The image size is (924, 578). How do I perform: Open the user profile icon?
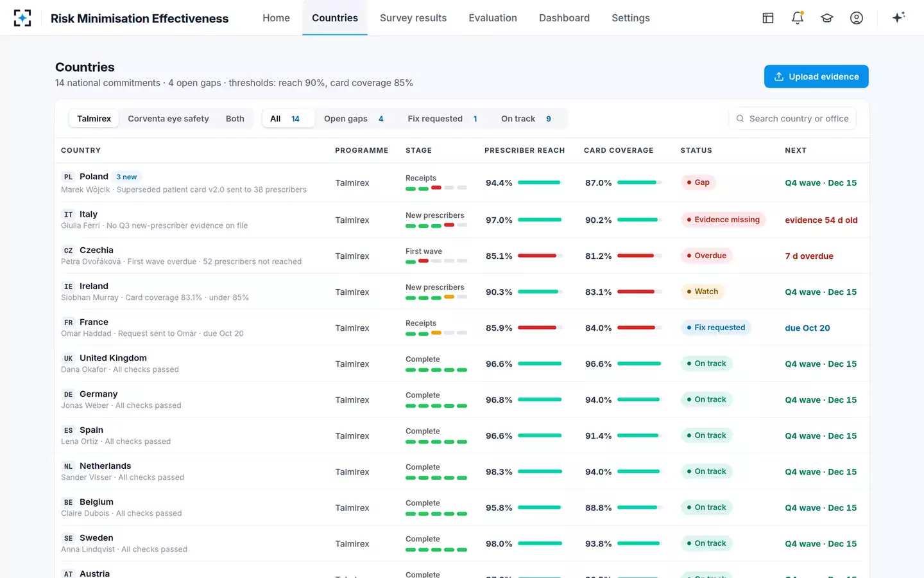(857, 18)
